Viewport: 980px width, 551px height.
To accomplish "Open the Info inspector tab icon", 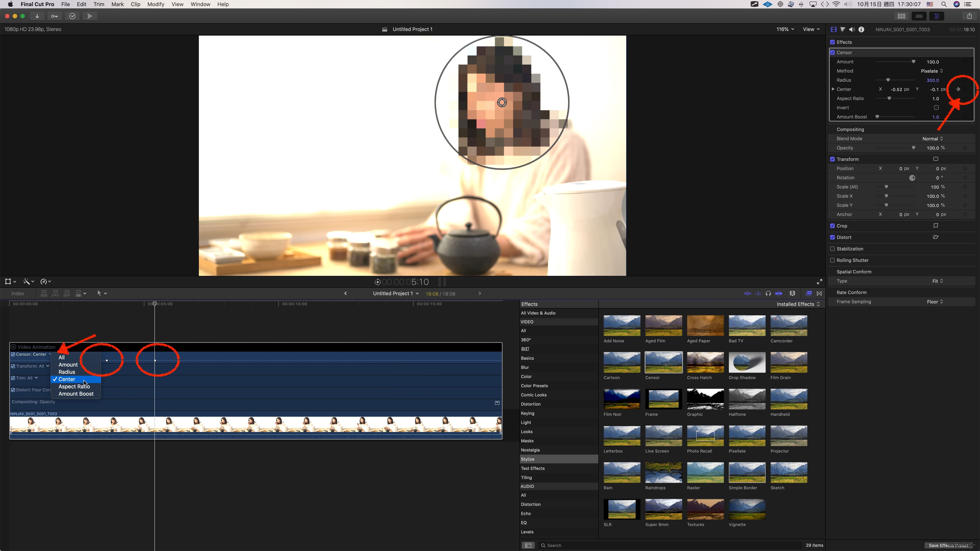I will [x=861, y=29].
